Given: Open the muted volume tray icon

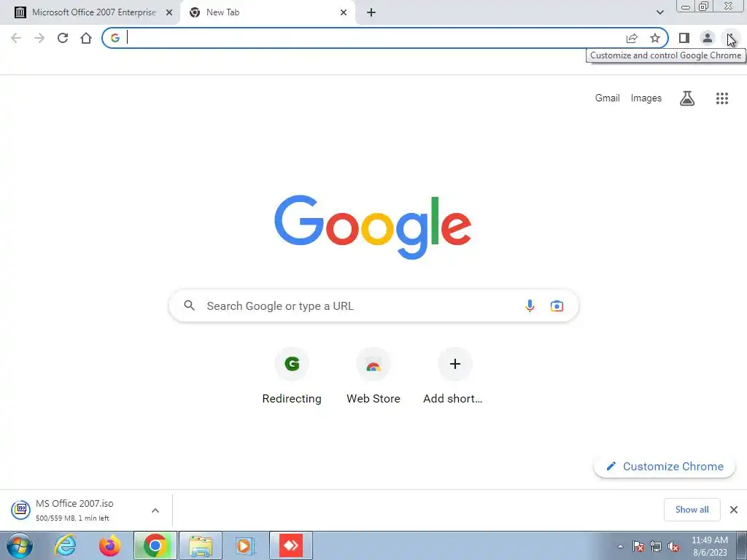Looking at the screenshot, I should (673, 547).
